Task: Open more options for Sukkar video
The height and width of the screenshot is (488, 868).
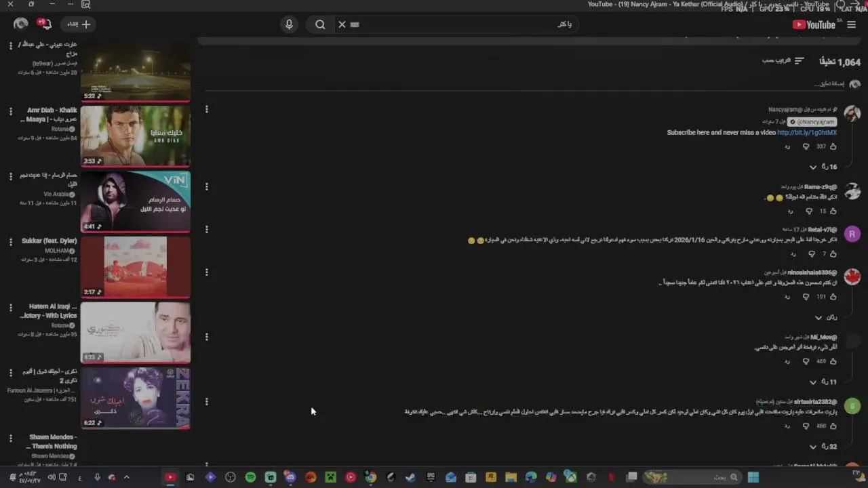Action: 10,241
